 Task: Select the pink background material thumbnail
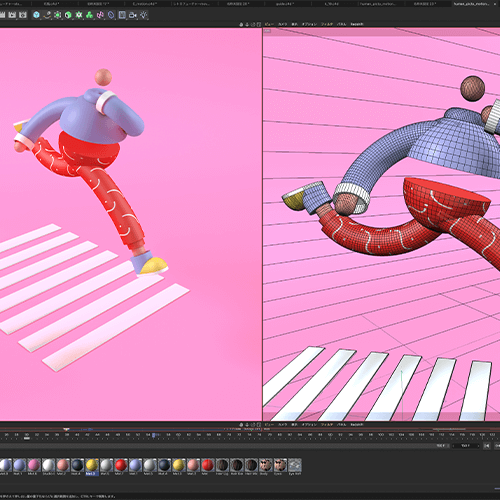[34, 465]
